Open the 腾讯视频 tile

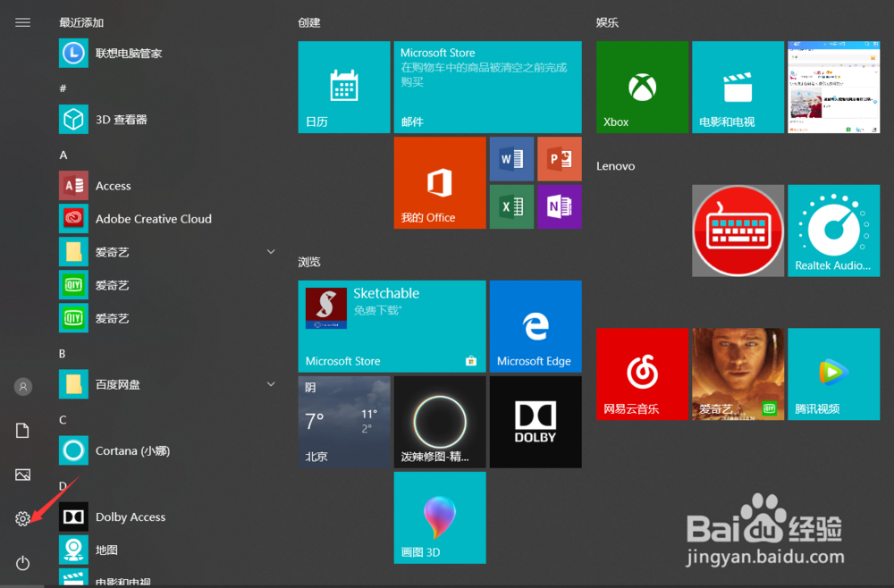tap(833, 374)
